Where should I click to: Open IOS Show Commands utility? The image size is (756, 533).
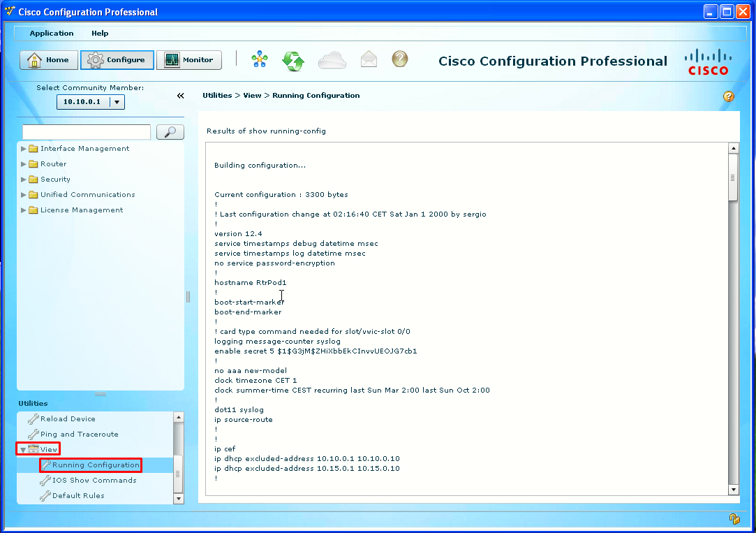pyautogui.click(x=94, y=481)
